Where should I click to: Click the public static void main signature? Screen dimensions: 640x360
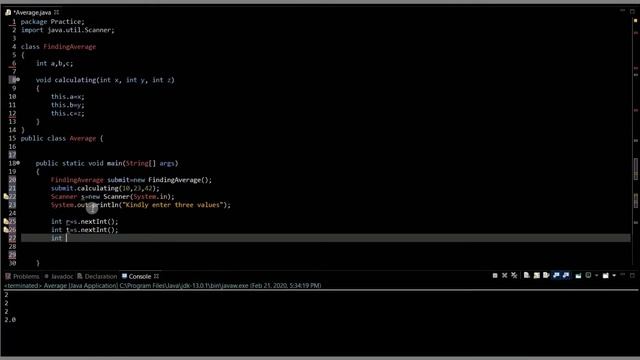pyautogui.click(x=107, y=163)
